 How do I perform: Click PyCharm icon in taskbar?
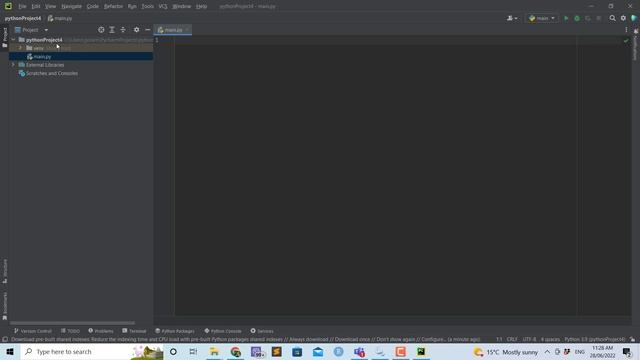click(421, 351)
